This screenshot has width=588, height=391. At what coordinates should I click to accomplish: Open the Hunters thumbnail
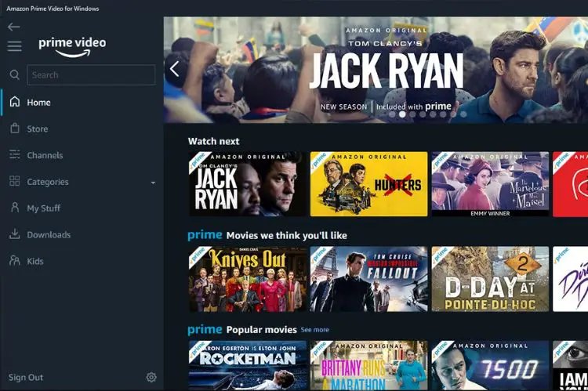tap(369, 184)
